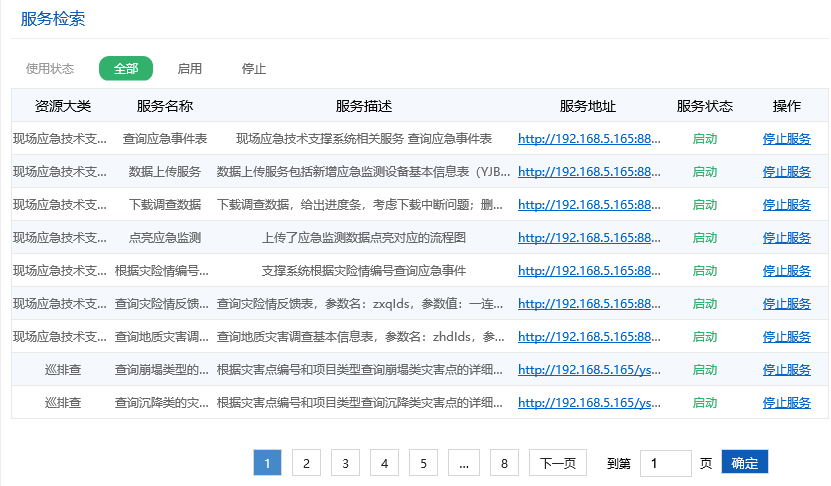831x486 pixels.
Task: Click 停止服务 for 下载调查数据 row
Action: click(786, 205)
